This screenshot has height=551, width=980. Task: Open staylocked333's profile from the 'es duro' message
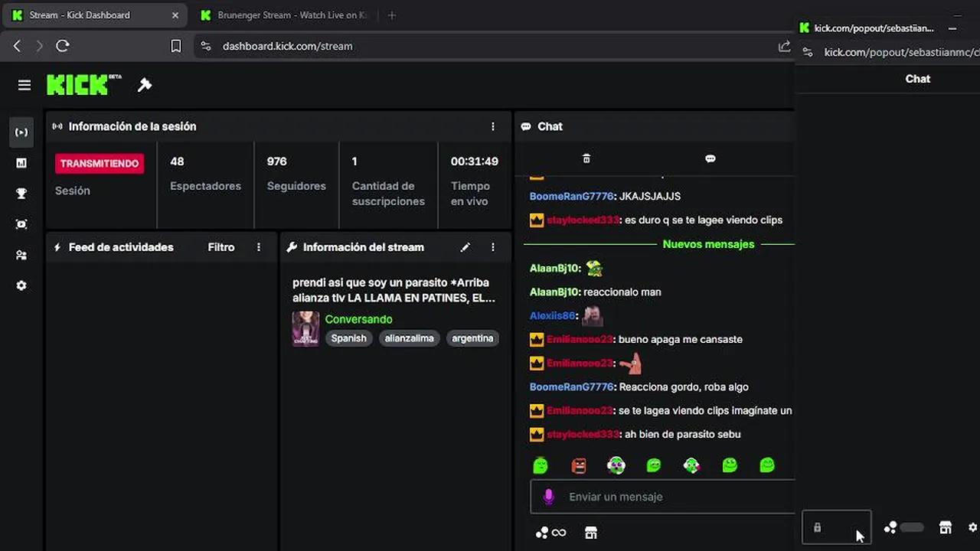(583, 220)
